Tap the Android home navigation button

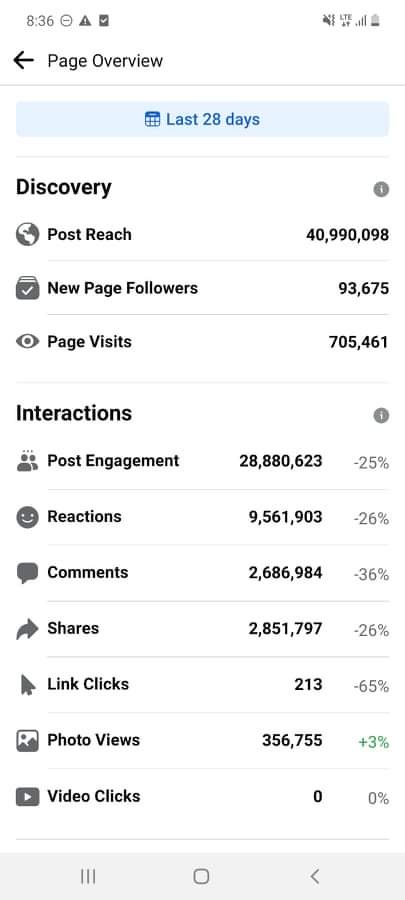click(x=201, y=876)
